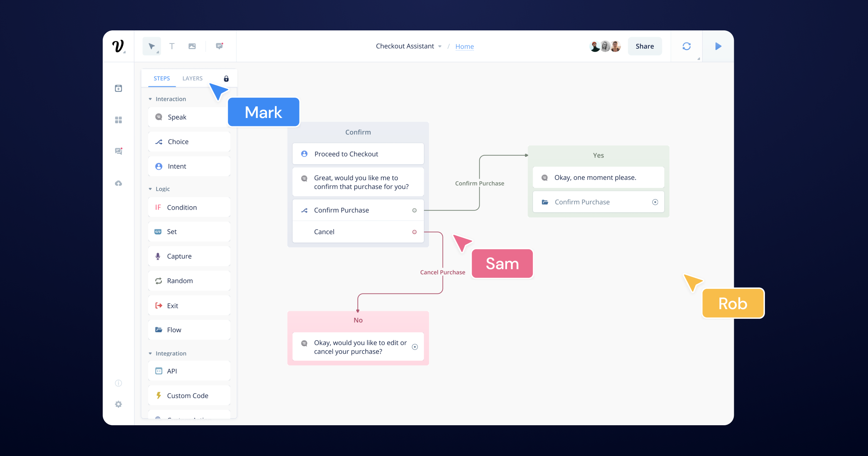Screen dimensions: 868x456
Task: Select the STEPS tab
Action: pyautogui.click(x=162, y=79)
